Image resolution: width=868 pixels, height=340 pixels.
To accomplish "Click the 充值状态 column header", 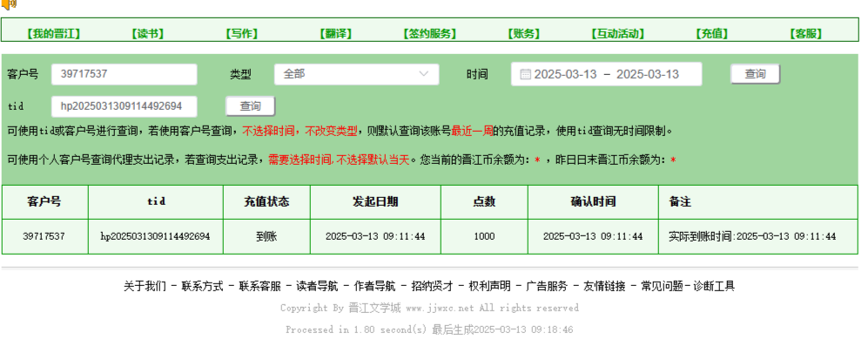I will pyautogui.click(x=266, y=202).
